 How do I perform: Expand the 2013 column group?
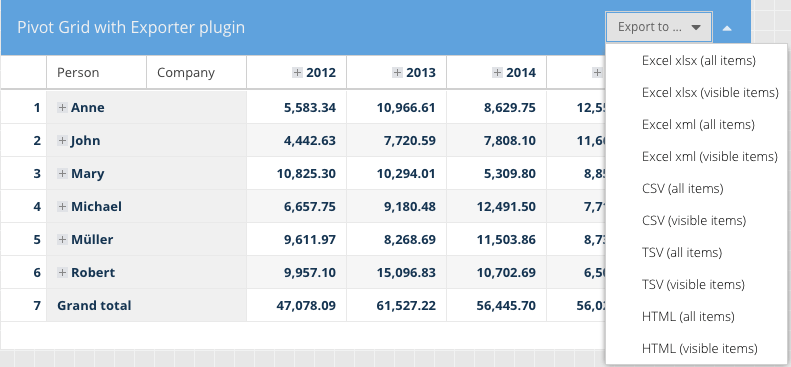coord(398,73)
